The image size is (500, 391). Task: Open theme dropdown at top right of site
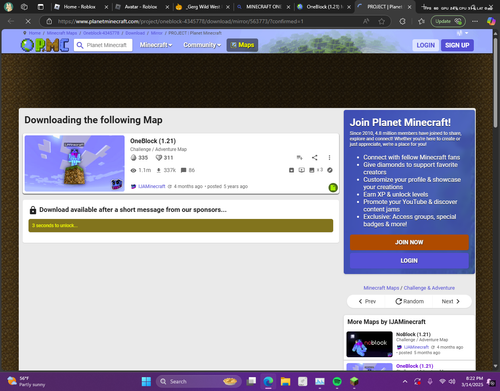click(x=463, y=33)
